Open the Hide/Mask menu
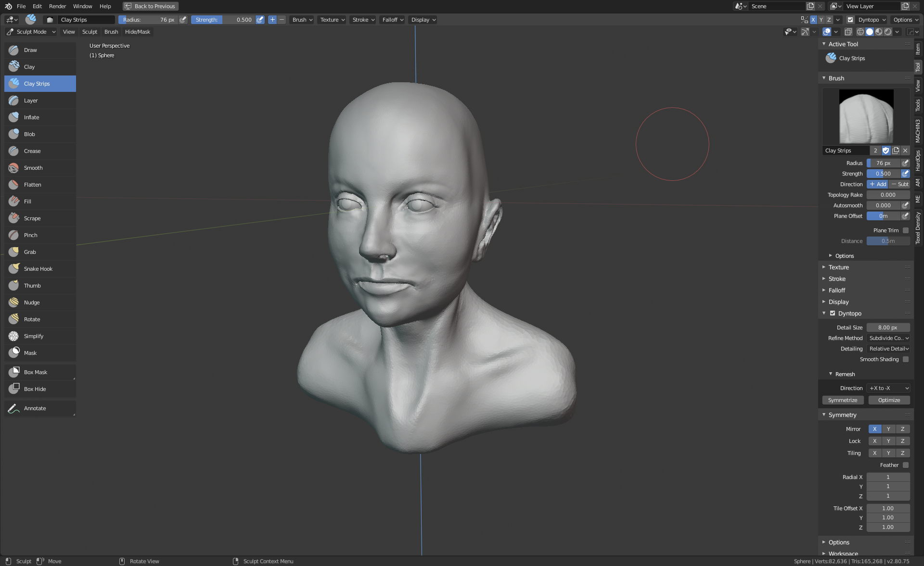 click(x=137, y=32)
